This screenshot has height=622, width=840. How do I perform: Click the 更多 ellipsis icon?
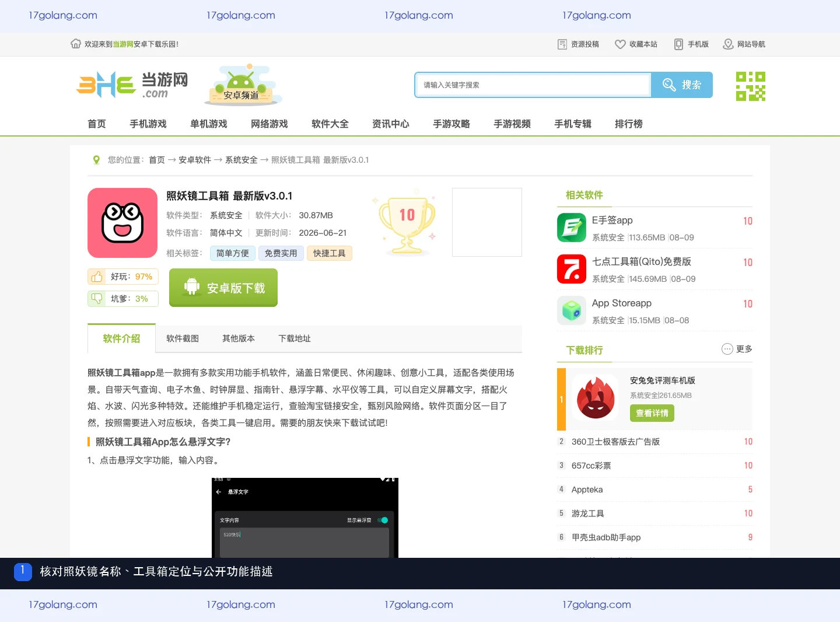(x=727, y=349)
